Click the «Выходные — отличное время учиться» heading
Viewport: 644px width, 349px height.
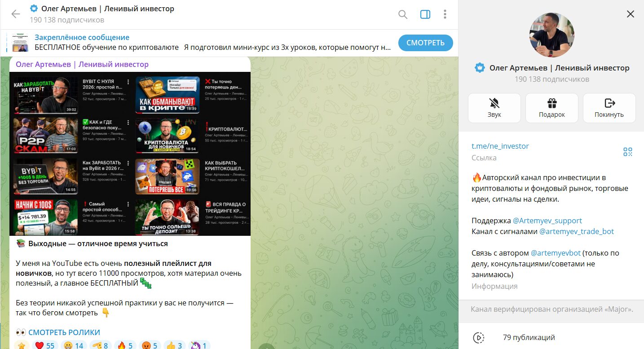click(x=98, y=243)
